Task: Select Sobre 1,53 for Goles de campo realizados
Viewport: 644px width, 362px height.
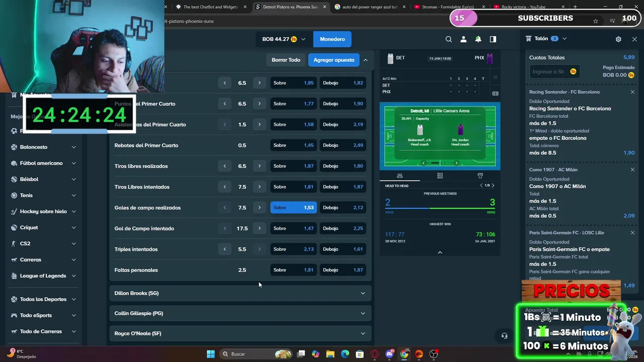Action: 293,208
